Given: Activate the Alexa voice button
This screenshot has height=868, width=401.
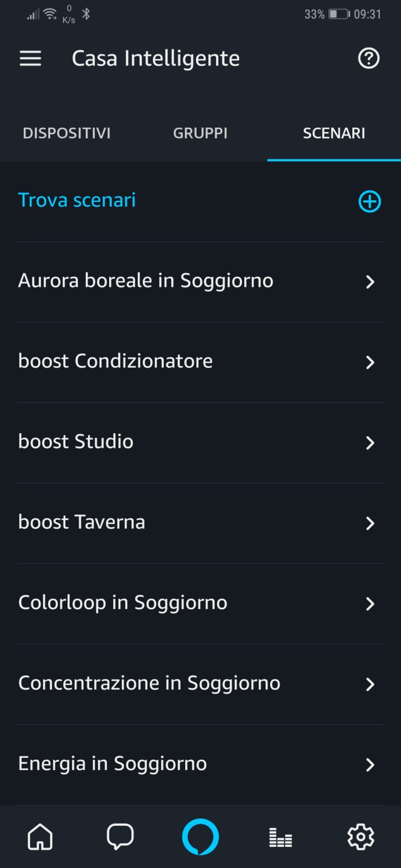Looking at the screenshot, I should [200, 837].
